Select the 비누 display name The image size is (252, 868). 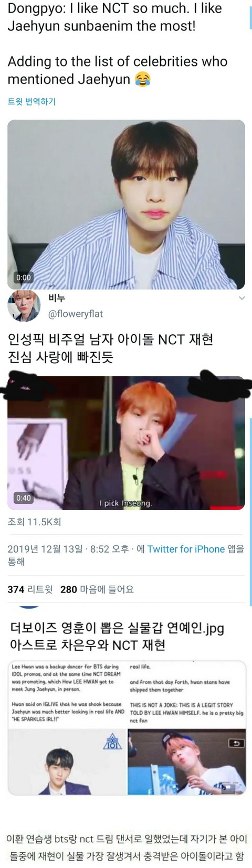tap(57, 298)
